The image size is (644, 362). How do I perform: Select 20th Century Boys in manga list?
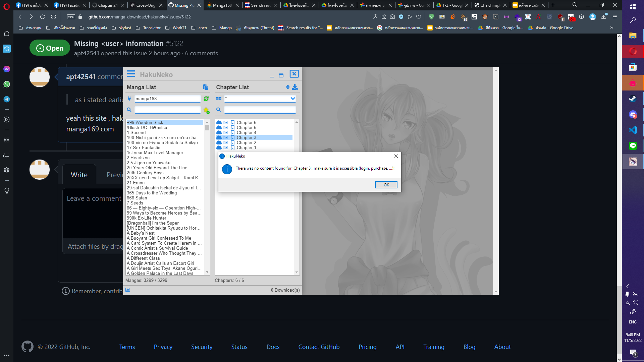point(145,173)
